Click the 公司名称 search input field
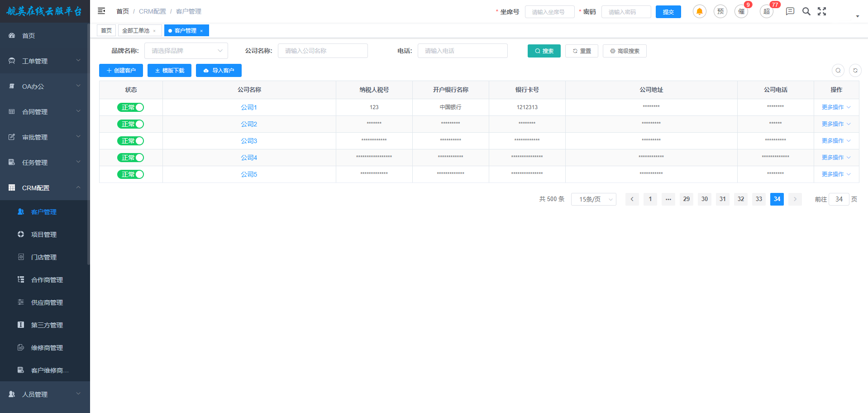 [x=322, y=51]
